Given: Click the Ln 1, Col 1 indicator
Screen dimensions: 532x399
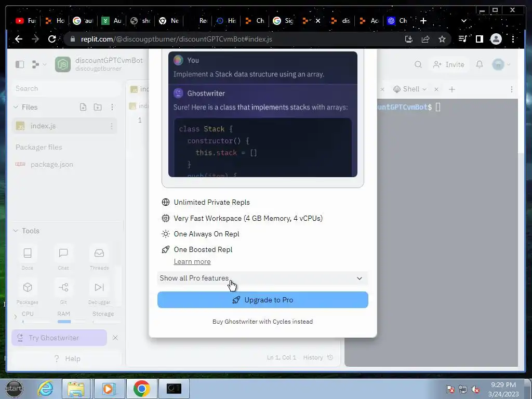Looking at the screenshot, I should pos(281,357).
